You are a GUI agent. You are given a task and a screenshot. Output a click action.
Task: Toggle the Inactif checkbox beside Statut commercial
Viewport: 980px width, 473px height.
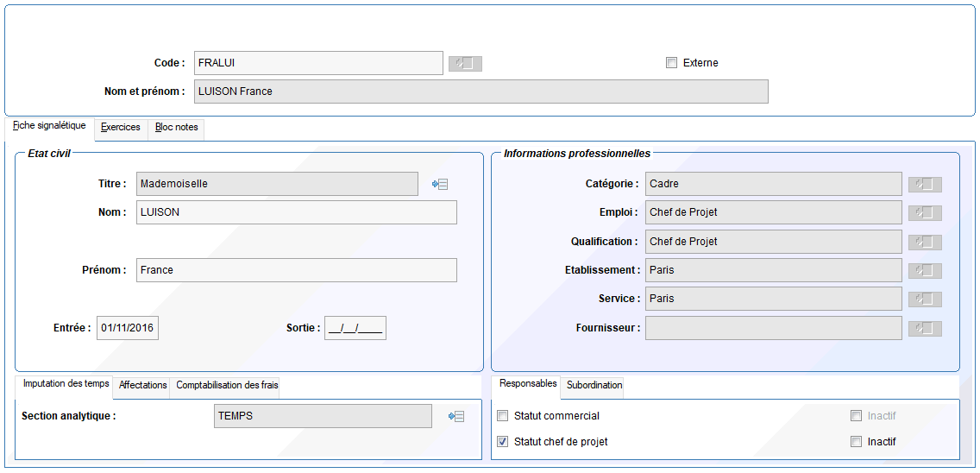[856, 416]
